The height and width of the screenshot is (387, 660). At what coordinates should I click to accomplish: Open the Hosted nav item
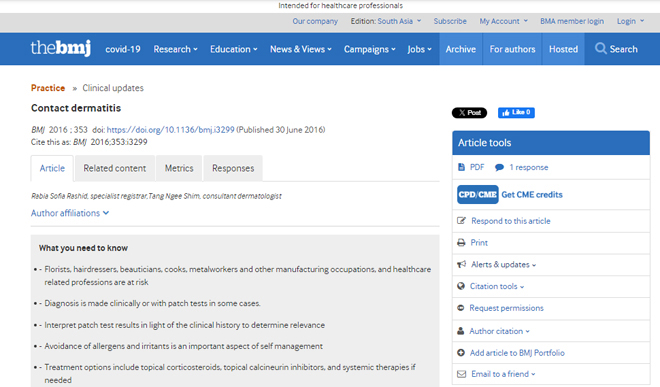(x=563, y=49)
